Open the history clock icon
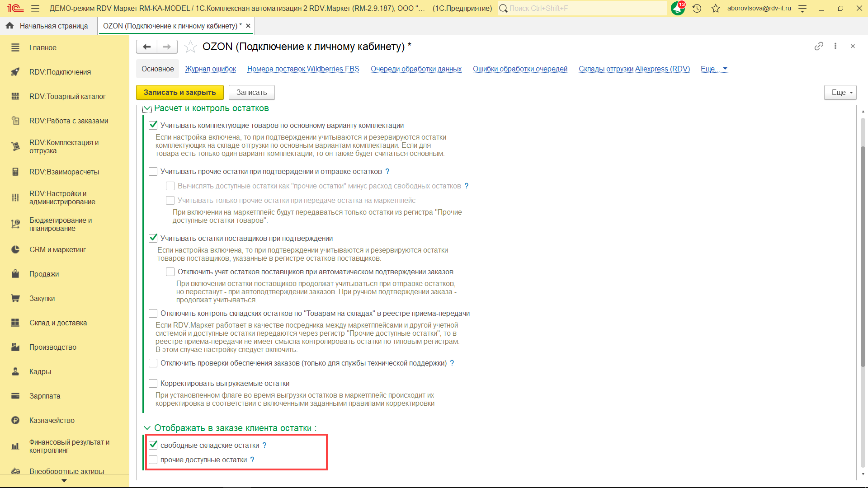The width and height of the screenshot is (868, 488). [x=697, y=8]
